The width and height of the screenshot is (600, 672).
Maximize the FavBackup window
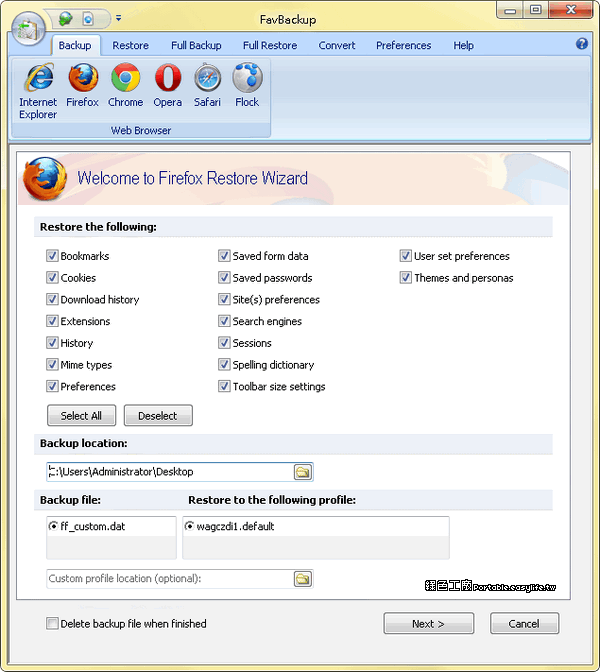point(536,9)
